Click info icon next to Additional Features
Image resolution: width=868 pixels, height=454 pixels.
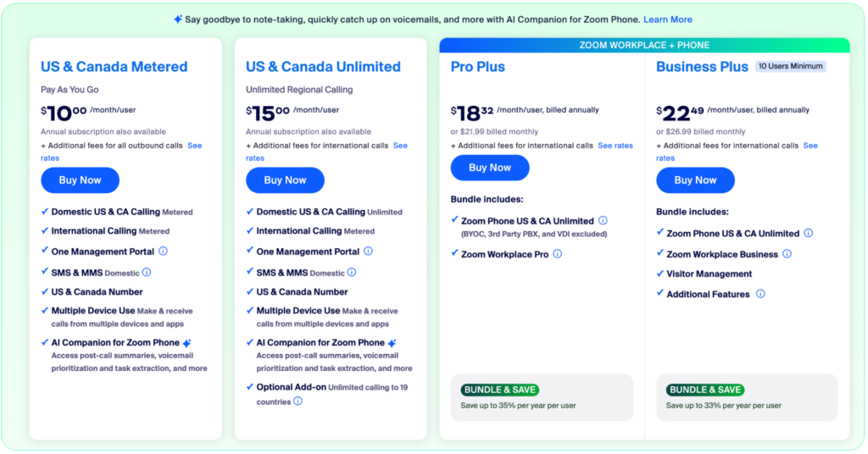[760, 294]
